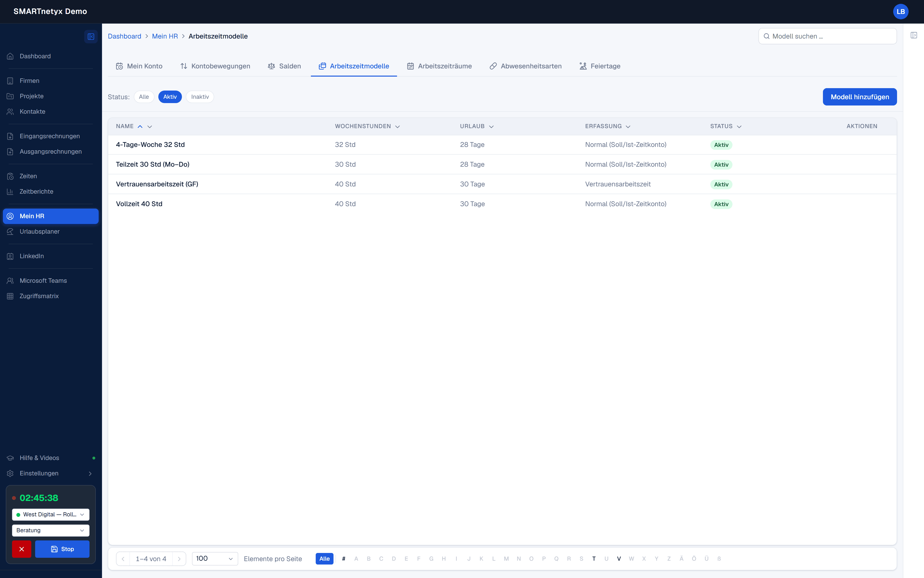Screen dimensions: 924x578
Task: Filter list by # symbol
Action: click(344, 559)
